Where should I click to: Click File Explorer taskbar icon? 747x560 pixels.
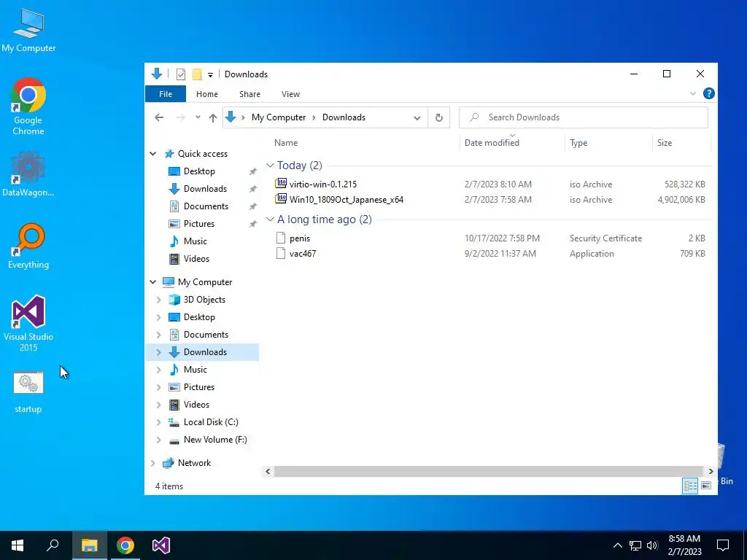pyautogui.click(x=89, y=545)
